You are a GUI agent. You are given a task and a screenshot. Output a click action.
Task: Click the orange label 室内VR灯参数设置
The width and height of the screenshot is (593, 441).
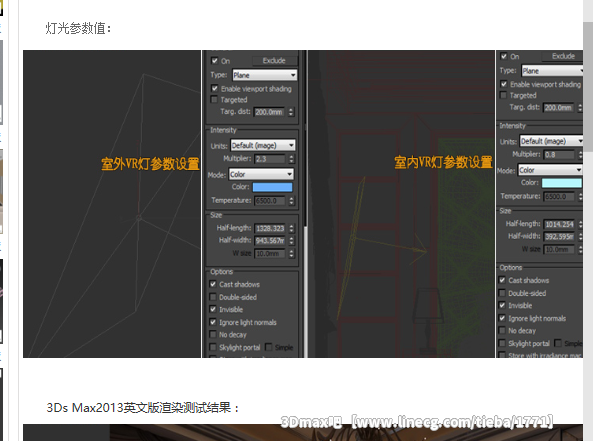click(x=443, y=162)
